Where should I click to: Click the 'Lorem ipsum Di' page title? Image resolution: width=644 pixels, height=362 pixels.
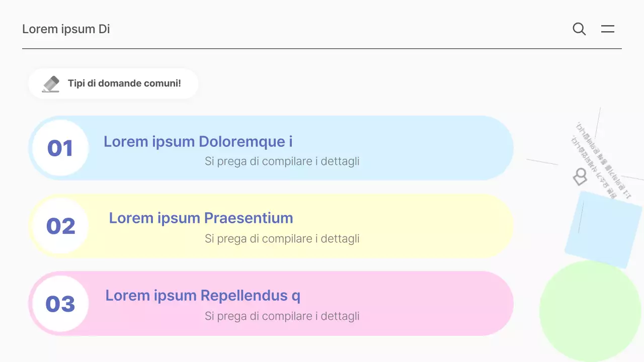(66, 29)
